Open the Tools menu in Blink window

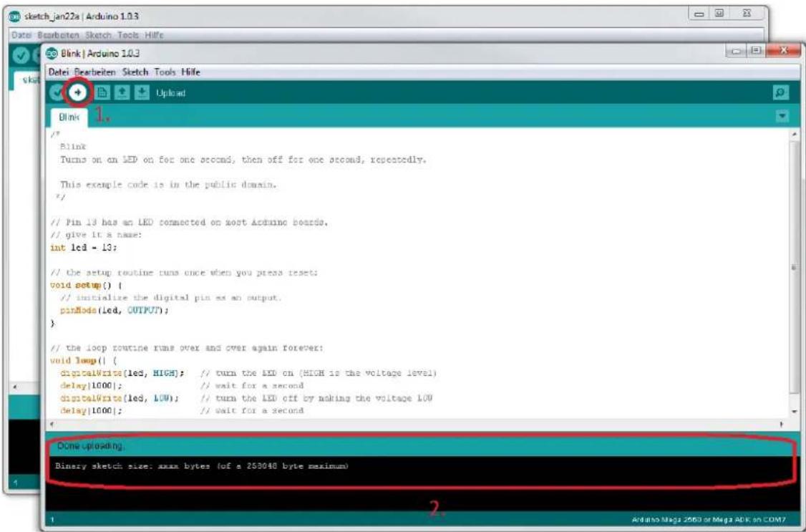[x=165, y=72]
